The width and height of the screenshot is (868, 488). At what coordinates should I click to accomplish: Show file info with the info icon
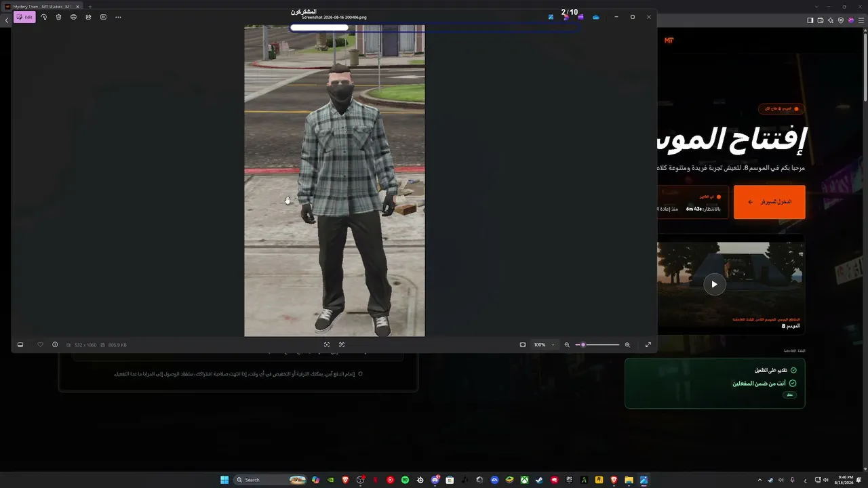click(x=55, y=345)
